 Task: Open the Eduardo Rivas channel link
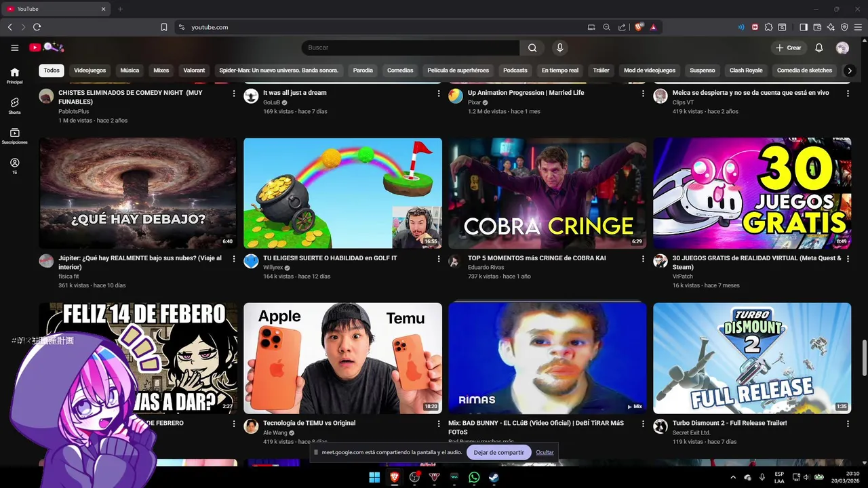click(486, 267)
